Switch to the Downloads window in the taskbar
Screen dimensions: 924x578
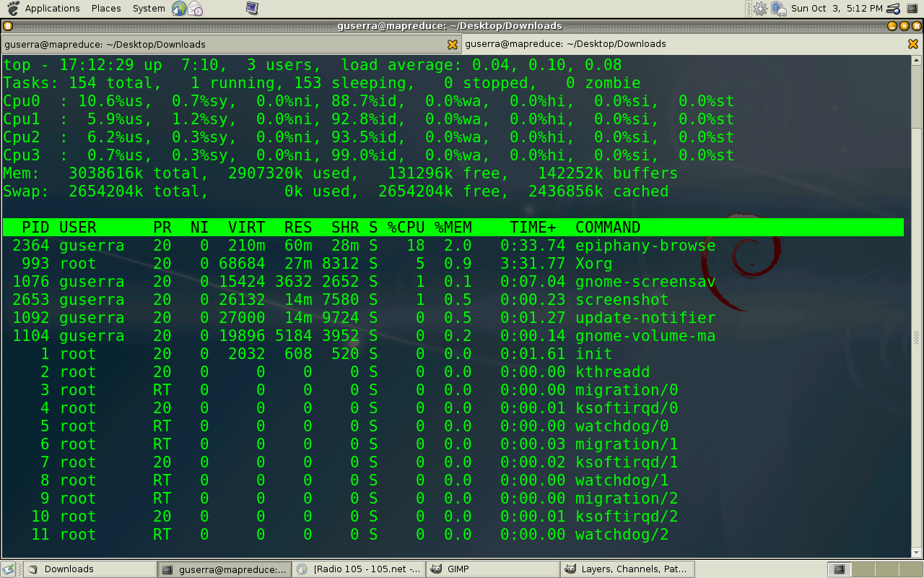[x=90, y=569]
